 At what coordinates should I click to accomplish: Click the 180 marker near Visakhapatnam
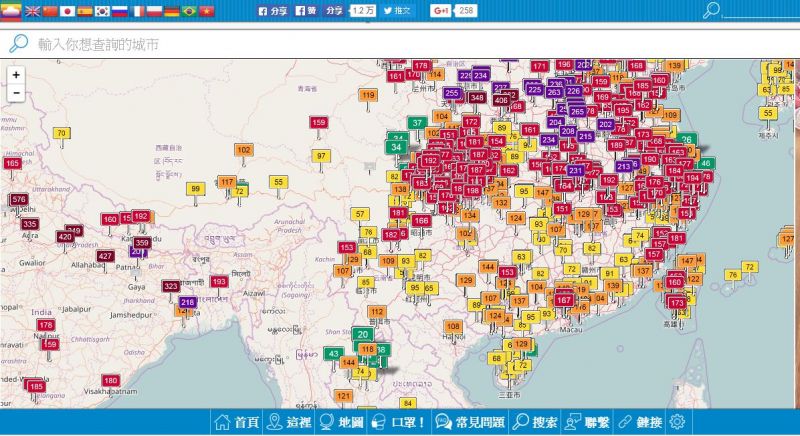point(111,380)
